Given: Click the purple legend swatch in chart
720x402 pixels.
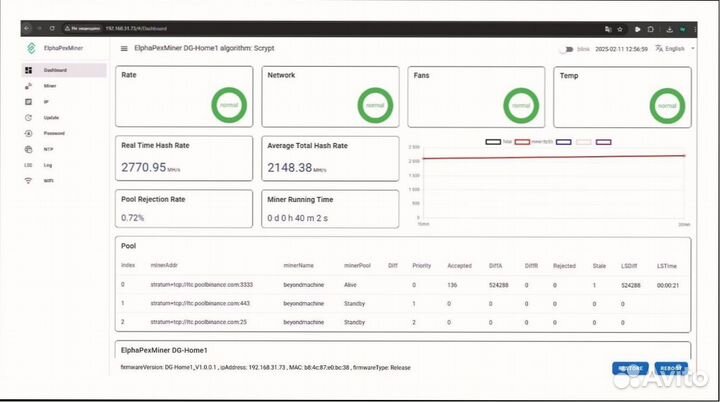Looking at the screenshot, I should (603, 142).
